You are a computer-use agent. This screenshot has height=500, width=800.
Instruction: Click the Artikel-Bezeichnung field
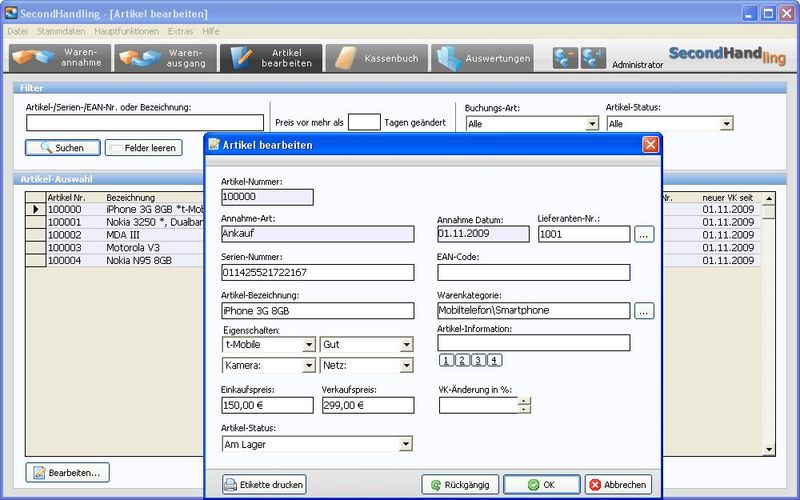click(317, 311)
